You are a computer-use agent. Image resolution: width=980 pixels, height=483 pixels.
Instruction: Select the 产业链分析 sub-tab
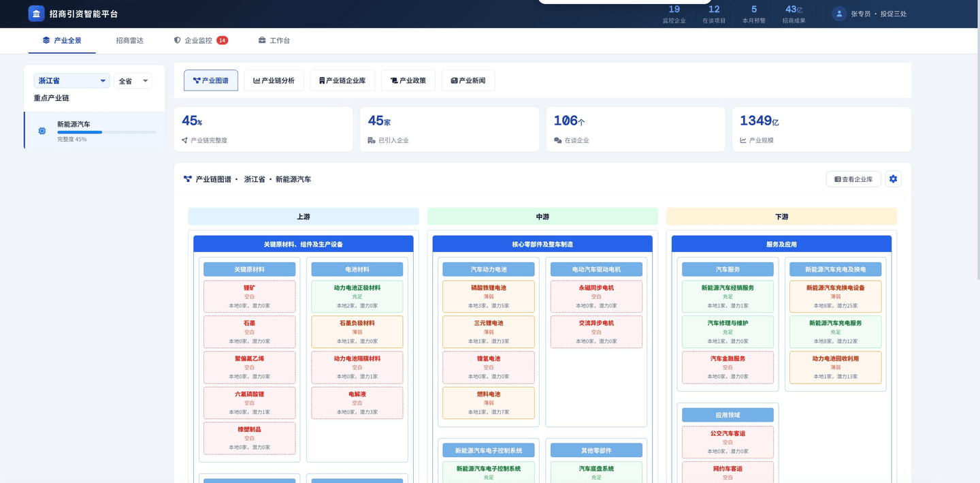click(274, 80)
